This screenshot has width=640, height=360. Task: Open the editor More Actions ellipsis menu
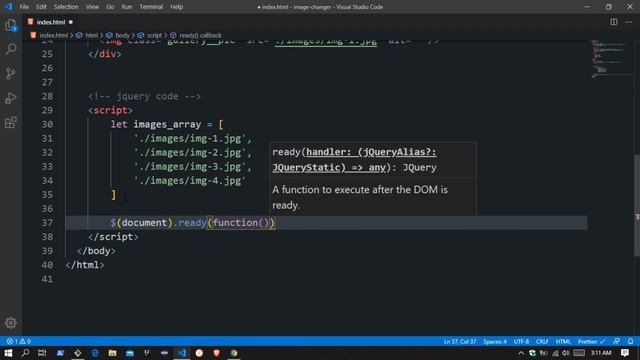pos(629,22)
